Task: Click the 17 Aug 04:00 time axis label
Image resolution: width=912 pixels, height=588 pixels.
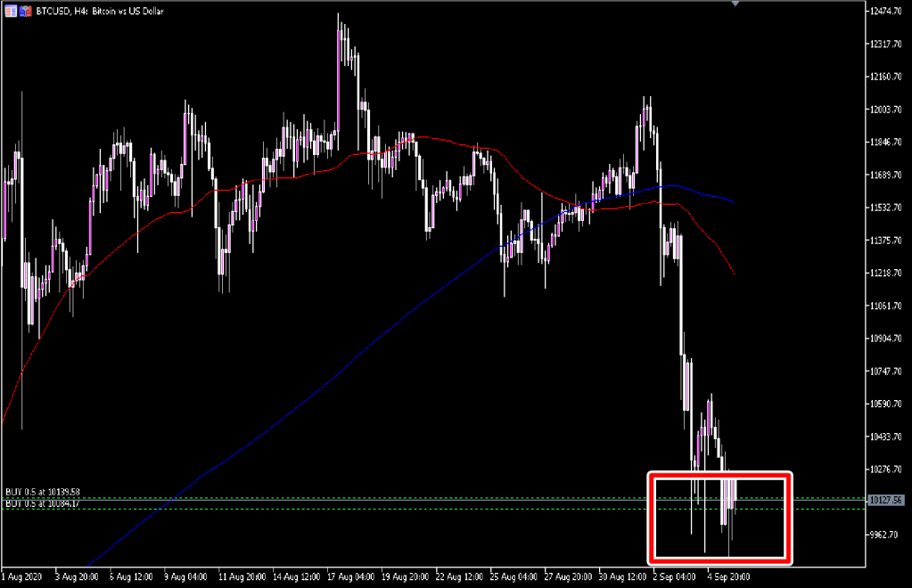Action: click(349, 576)
